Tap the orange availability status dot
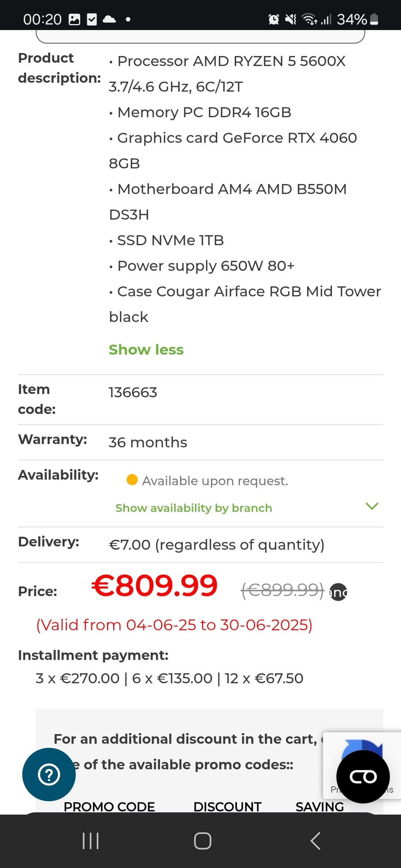This screenshot has height=868, width=401. click(x=132, y=480)
